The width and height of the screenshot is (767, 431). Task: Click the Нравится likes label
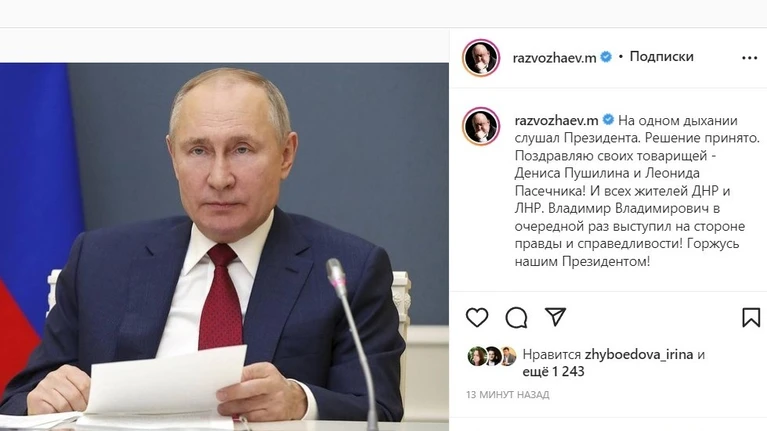pos(551,354)
